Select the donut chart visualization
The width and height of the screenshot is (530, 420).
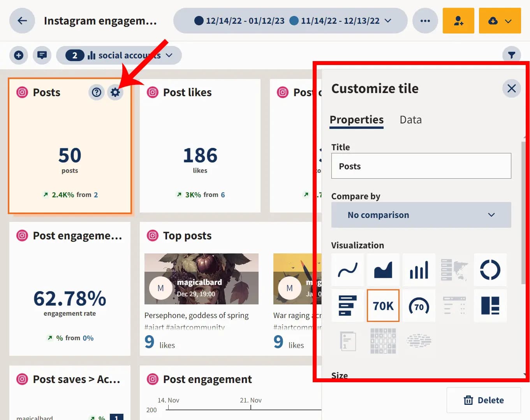(490, 270)
